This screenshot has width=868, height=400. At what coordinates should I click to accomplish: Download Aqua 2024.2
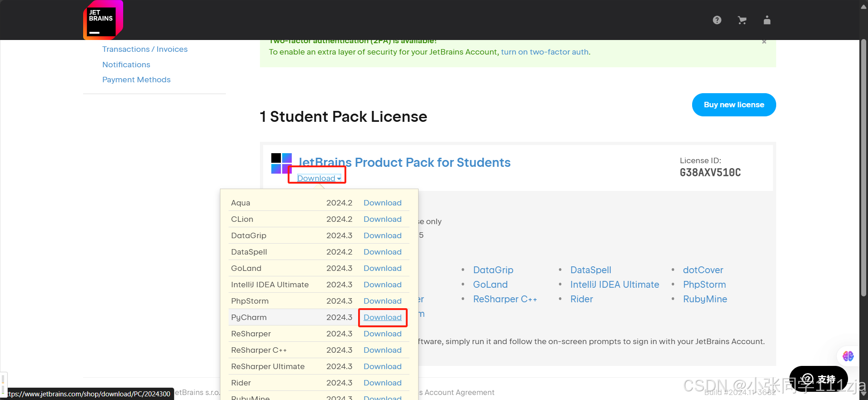(x=383, y=203)
